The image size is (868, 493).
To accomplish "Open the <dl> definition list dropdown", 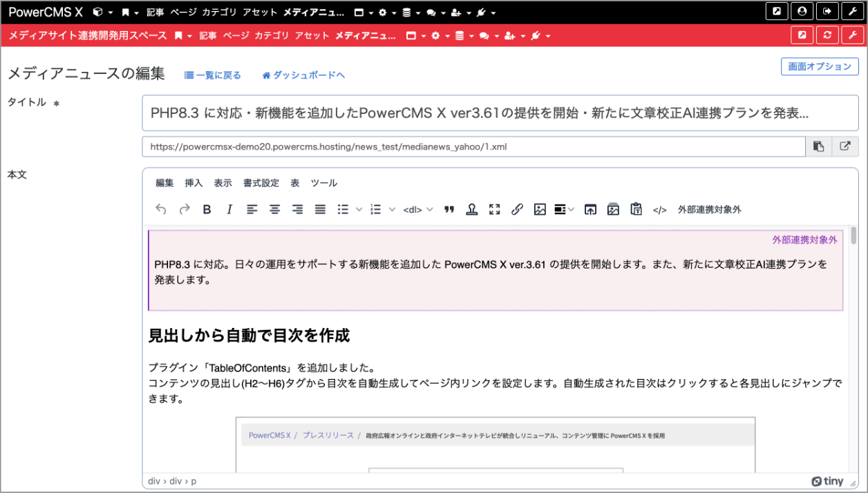I will tap(418, 209).
